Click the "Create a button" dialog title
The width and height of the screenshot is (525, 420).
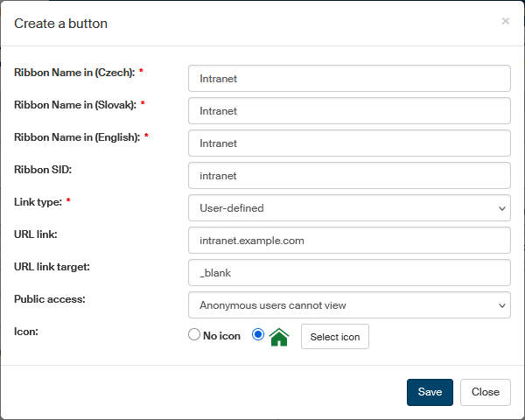coord(60,24)
